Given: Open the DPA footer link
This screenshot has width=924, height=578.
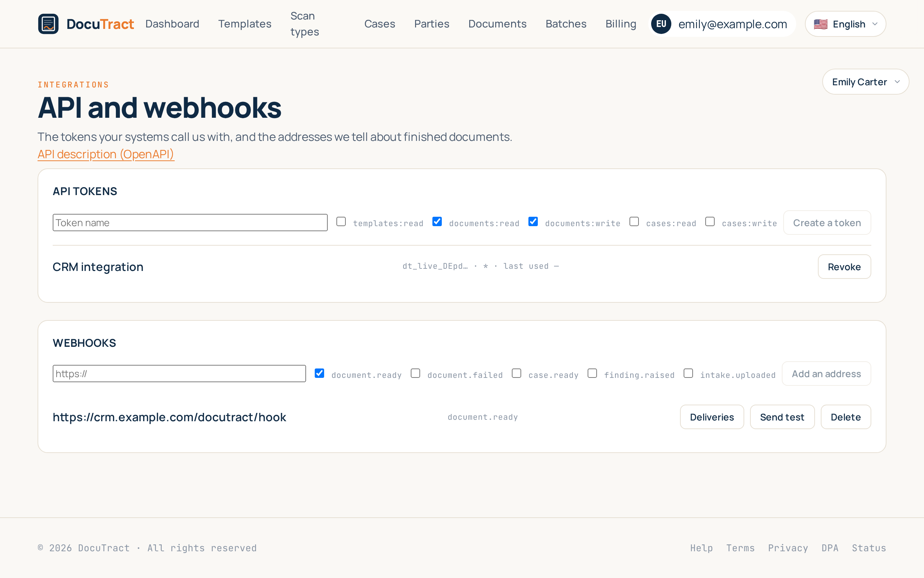Looking at the screenshot, I should tap(830, 548).
